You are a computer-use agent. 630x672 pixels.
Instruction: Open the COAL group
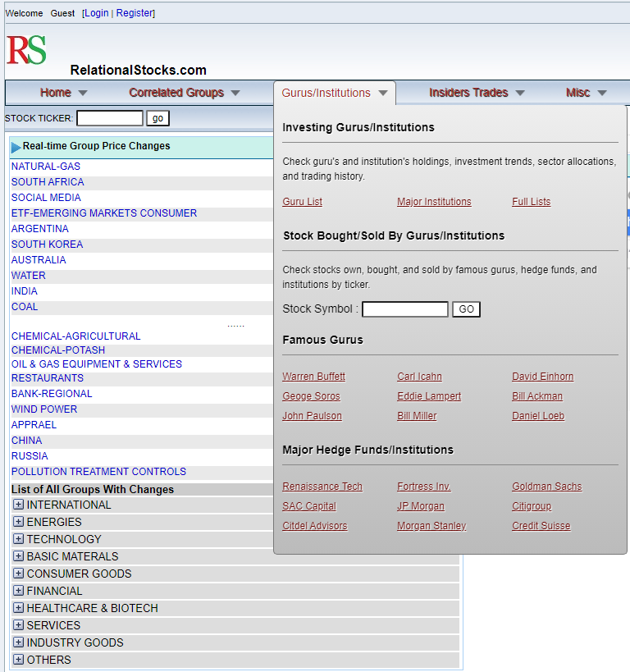click(x=25, y=307)
